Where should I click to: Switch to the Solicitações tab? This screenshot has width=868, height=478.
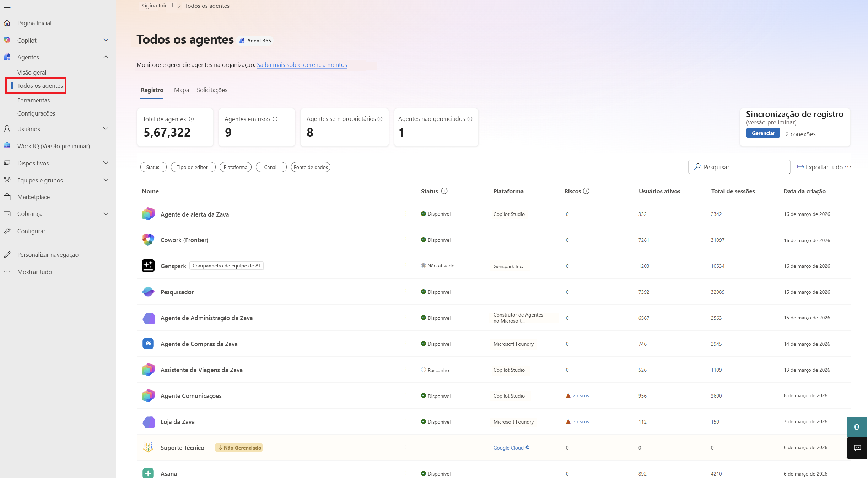pos(212,90)
